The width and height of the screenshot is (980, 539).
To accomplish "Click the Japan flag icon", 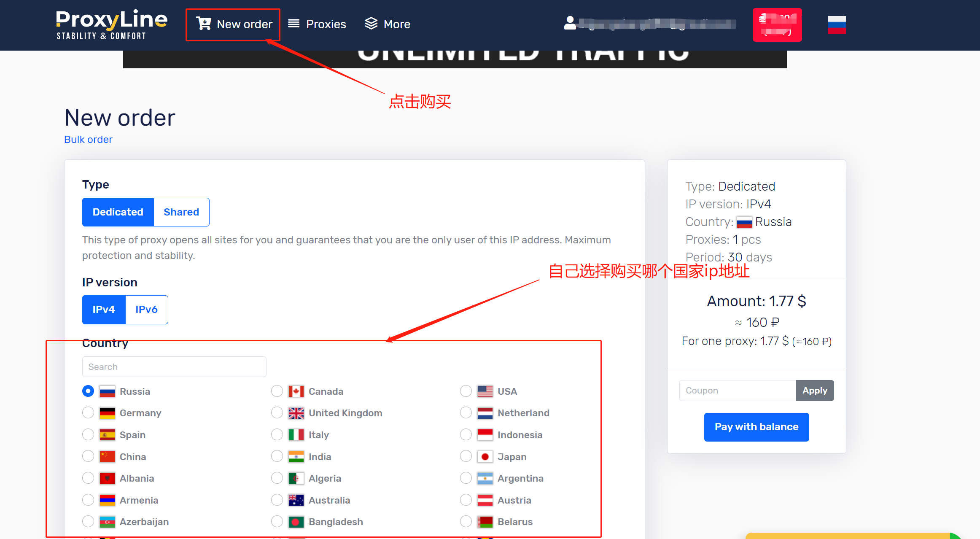I will [485, 457].
